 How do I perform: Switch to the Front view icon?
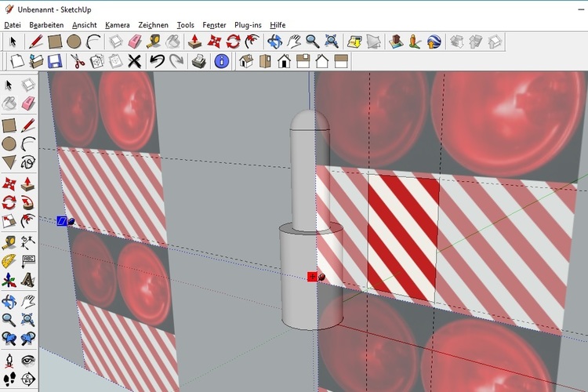(x=285, y=61)
